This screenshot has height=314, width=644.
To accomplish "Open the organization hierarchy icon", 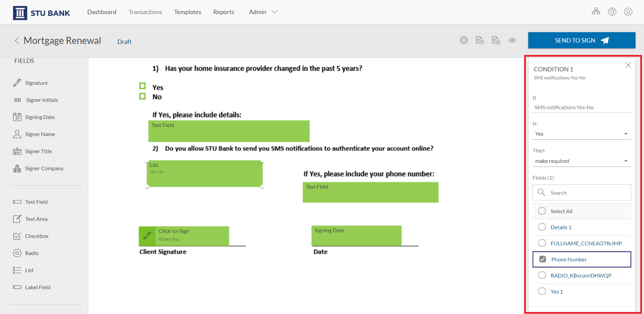I will [596, 11].
